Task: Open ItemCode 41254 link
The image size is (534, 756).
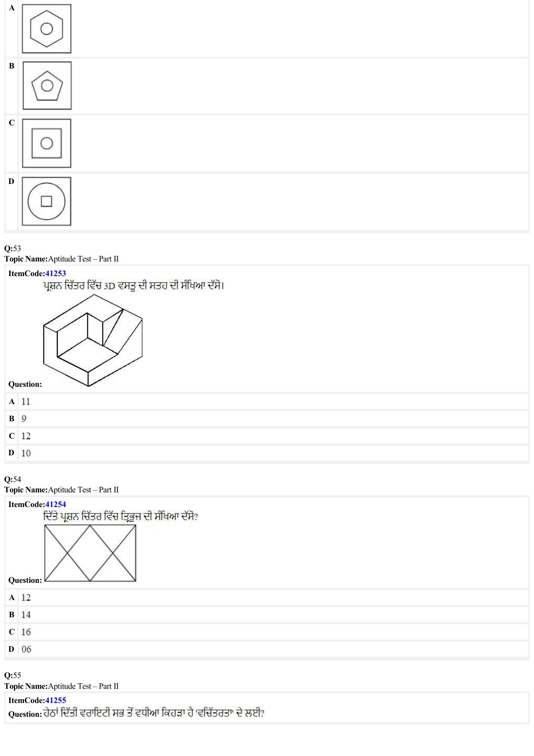Action: tap(56, 504)
